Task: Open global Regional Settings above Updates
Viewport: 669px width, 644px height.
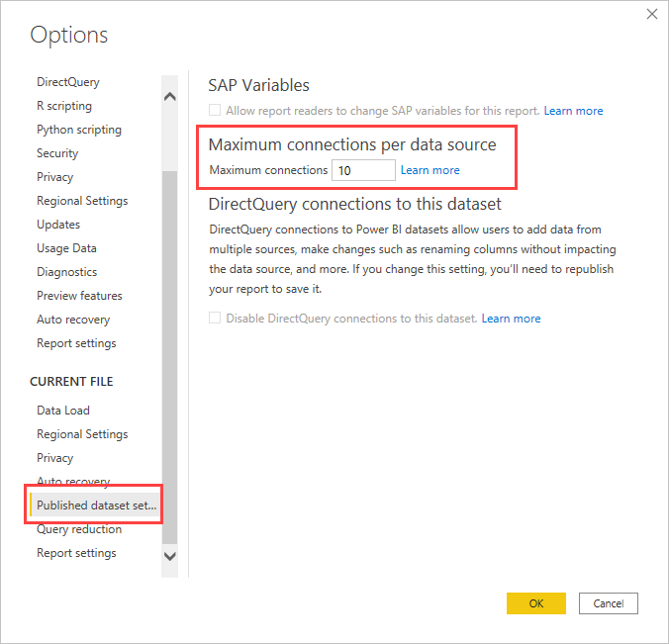Action: coord(82,201)
